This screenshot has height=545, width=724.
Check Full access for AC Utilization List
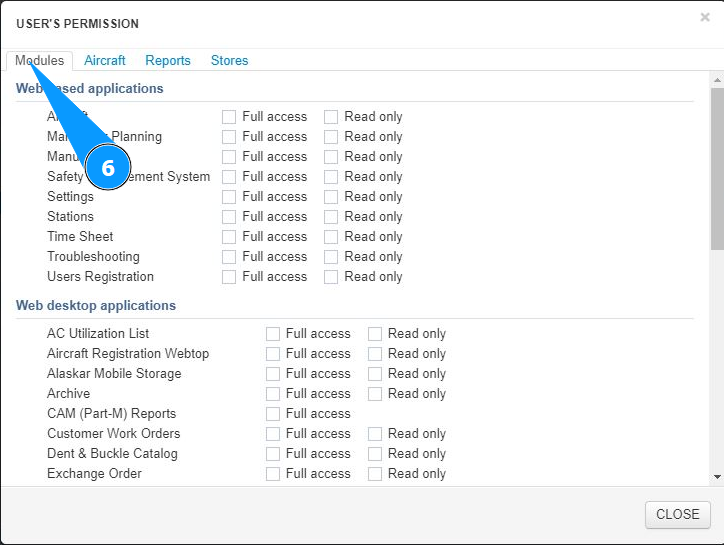point(273,334)
